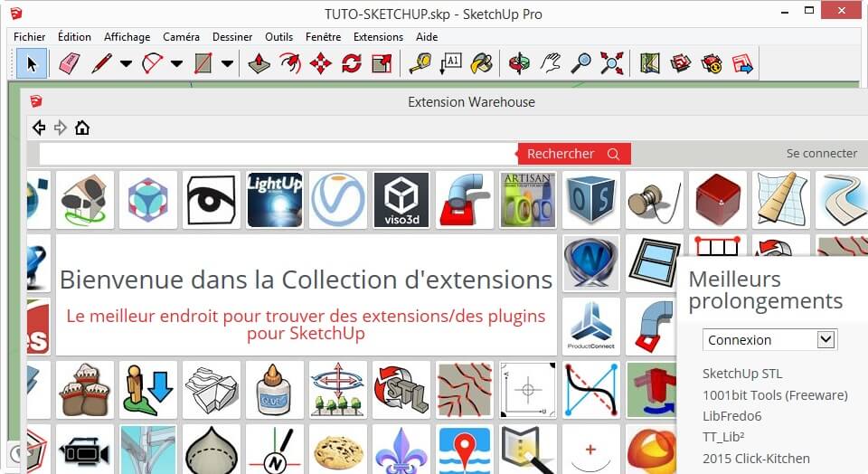
Task: Open the fleur-de-lis extension thumbnail
Action: click(401, 449)
